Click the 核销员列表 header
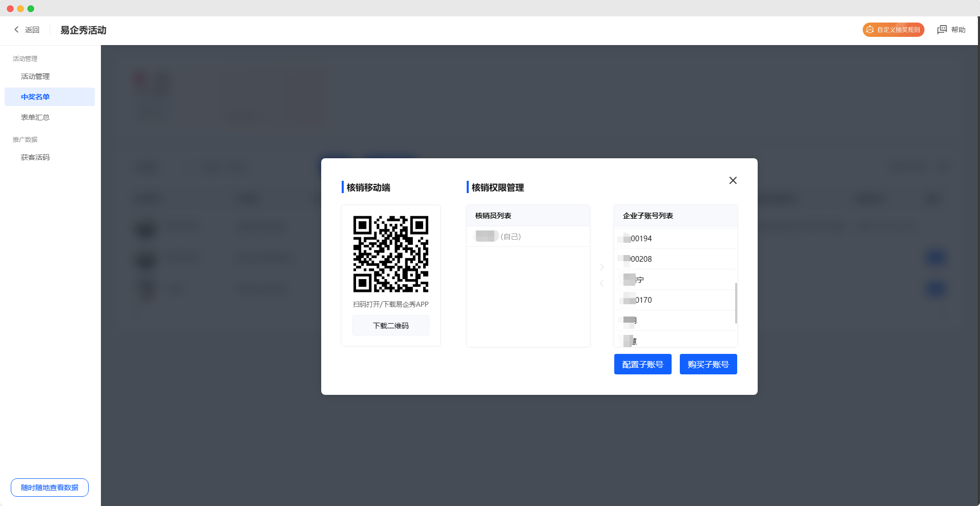This screenshot has height=506, width=980. [528, 216]
